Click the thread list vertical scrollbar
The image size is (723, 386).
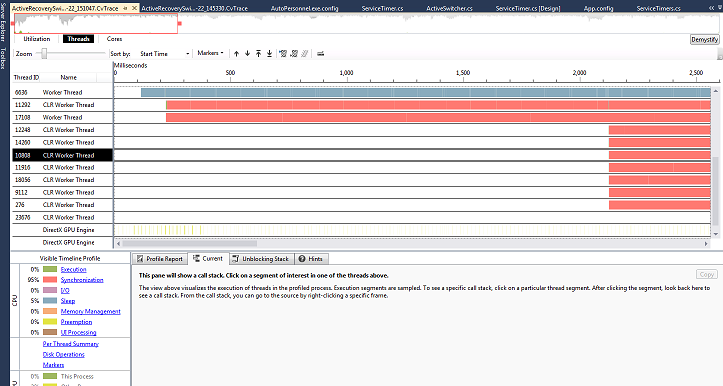coord(716,190)
